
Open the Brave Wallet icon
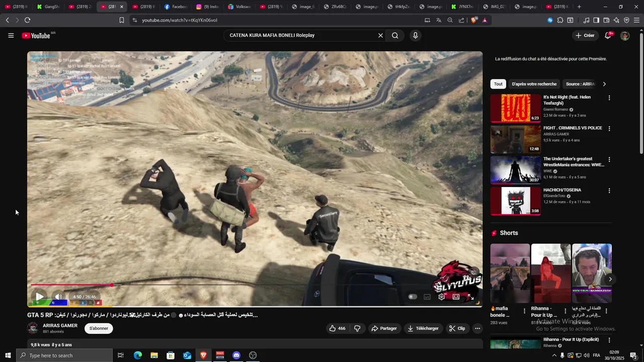606,20
